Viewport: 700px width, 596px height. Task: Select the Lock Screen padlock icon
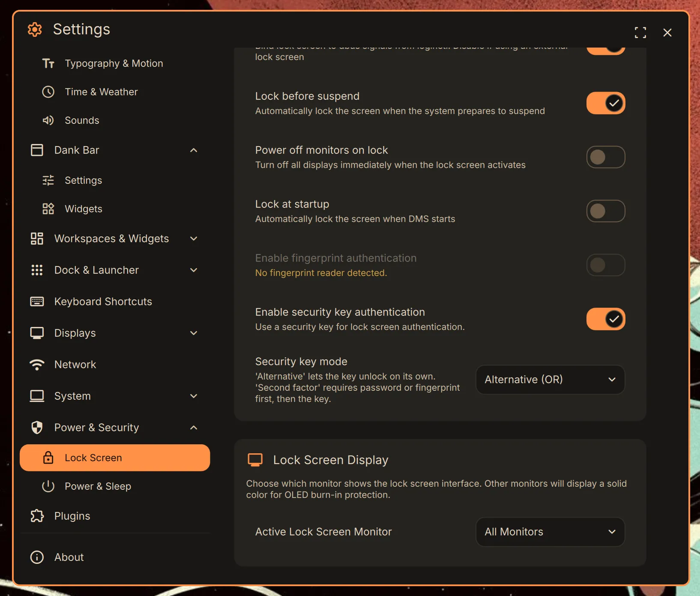[x=48, y=458]
